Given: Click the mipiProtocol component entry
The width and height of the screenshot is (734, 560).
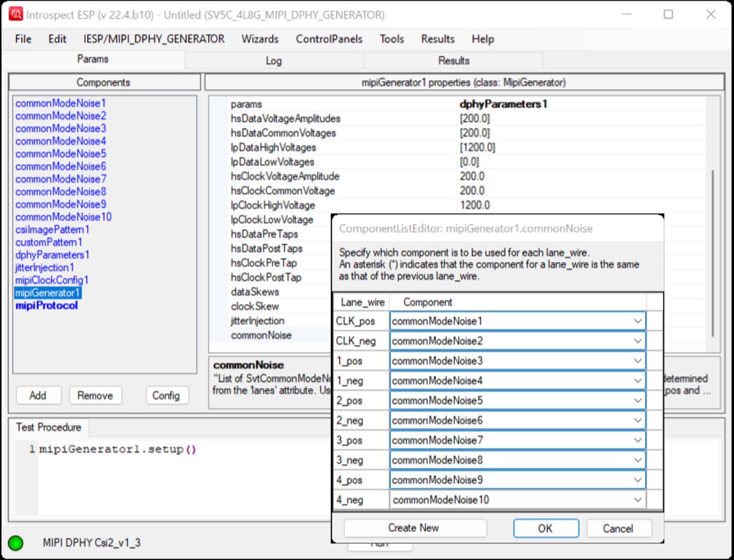Looking at the screenshot, I should (x=46, y=305).
